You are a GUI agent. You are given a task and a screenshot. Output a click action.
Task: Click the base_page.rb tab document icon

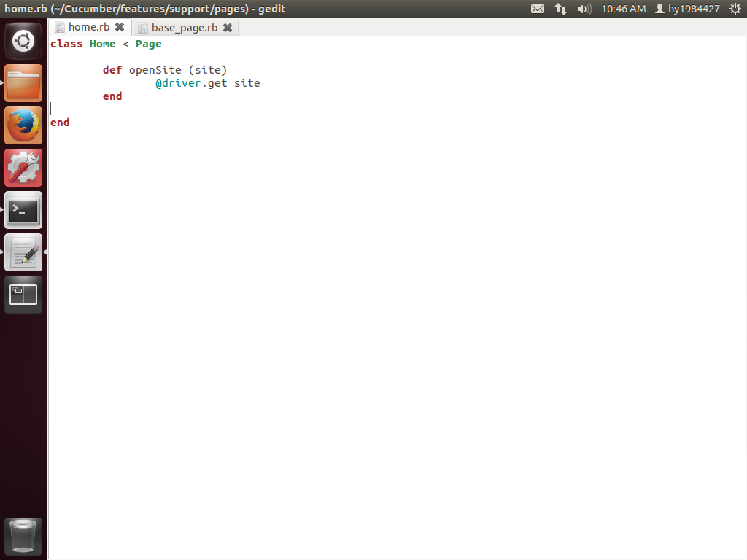click(142, 28)
